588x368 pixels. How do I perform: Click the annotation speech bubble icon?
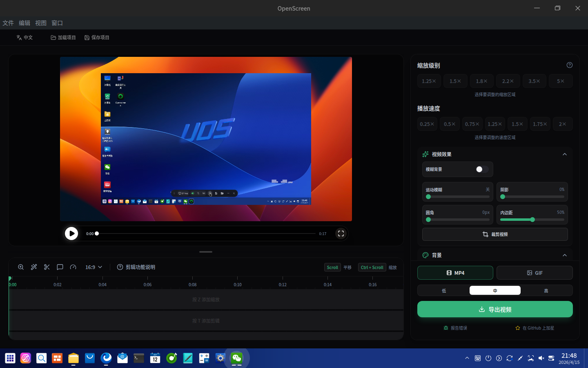(60, 267)
